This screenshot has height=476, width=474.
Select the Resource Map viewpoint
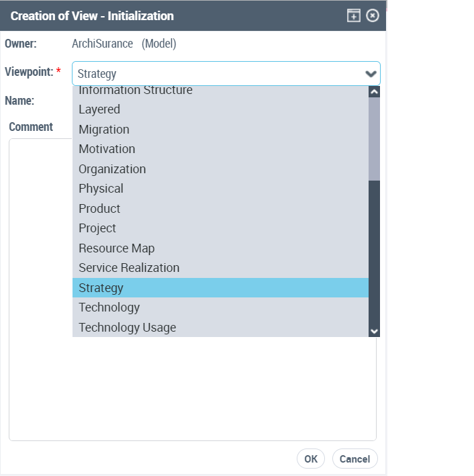(x=116, y=248)
